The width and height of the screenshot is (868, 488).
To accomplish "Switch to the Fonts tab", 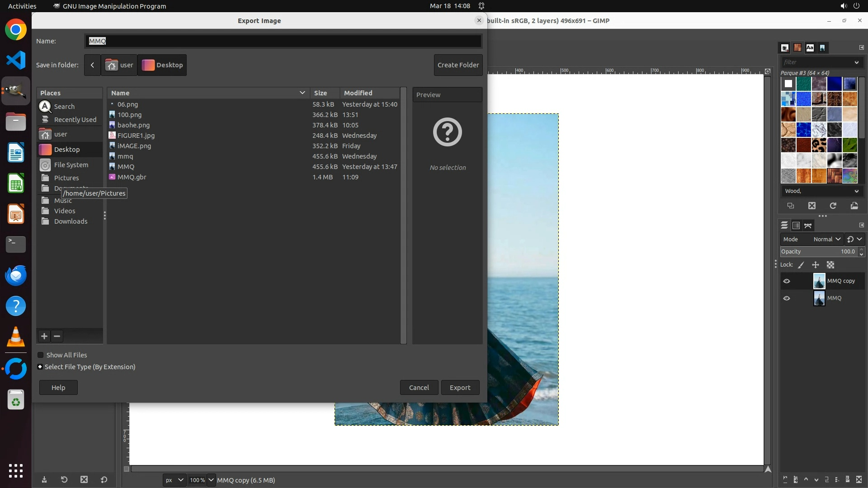I will click(810, 48).
